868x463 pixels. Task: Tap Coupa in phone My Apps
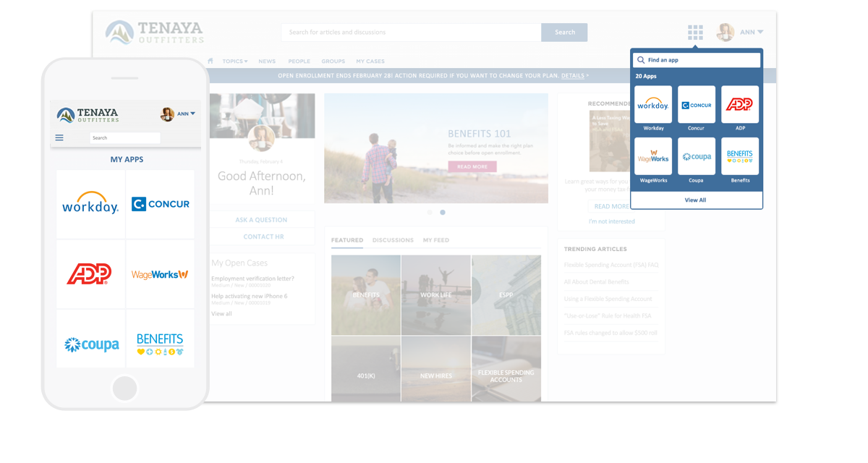pos(90,340)
